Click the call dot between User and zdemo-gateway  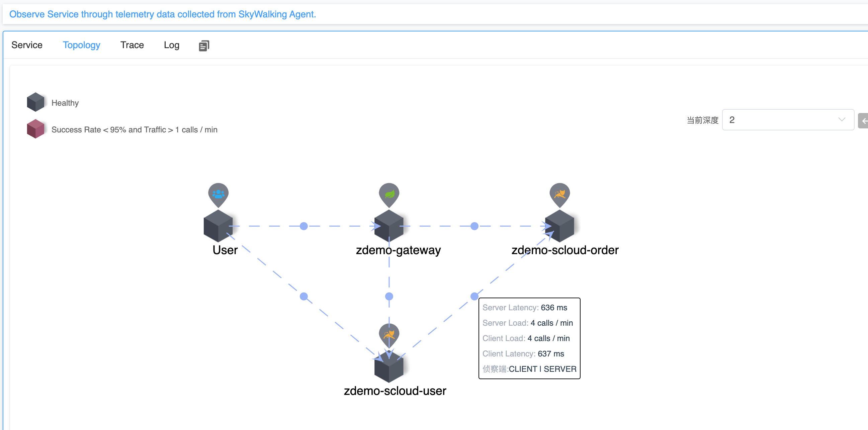303,226
